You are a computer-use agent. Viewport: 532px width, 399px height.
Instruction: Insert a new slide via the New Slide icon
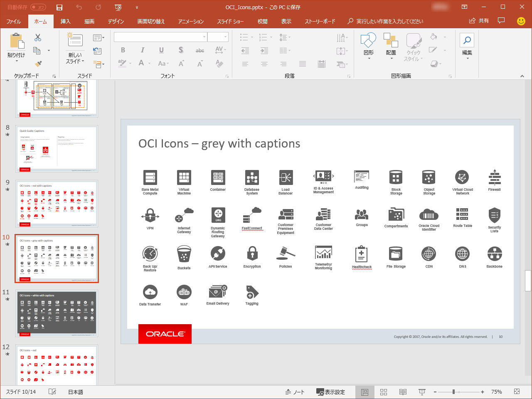75,40
